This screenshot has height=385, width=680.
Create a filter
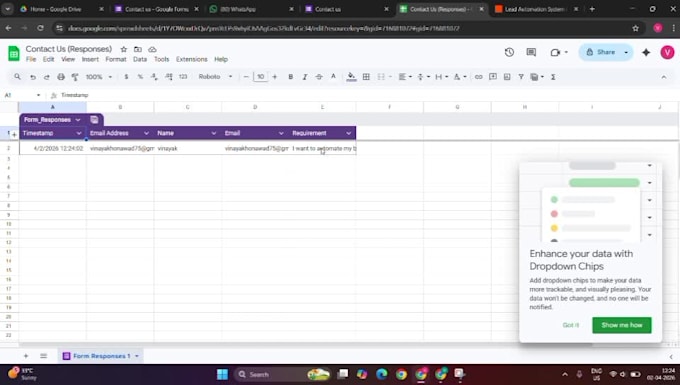pyautogui.click(x=521, y=77)
